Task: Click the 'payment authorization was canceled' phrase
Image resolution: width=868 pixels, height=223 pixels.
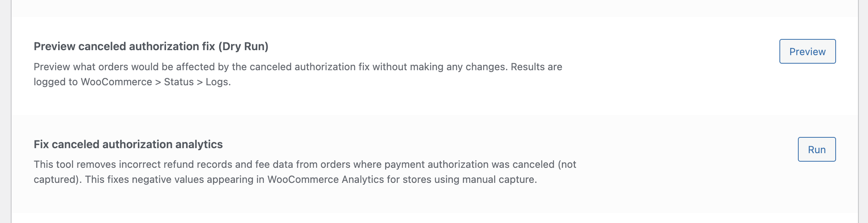Action: (469, 164)
